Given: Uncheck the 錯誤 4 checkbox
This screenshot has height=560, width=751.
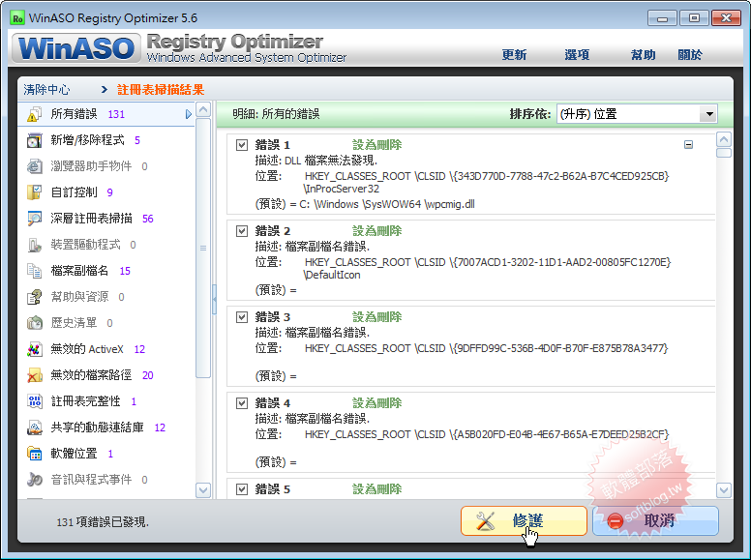Looking at the screenshot, I should point(242,403).
